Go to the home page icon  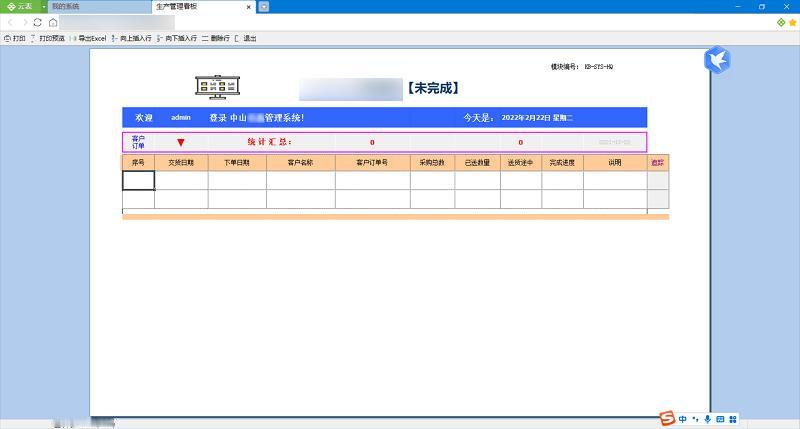tap(53, 22)
